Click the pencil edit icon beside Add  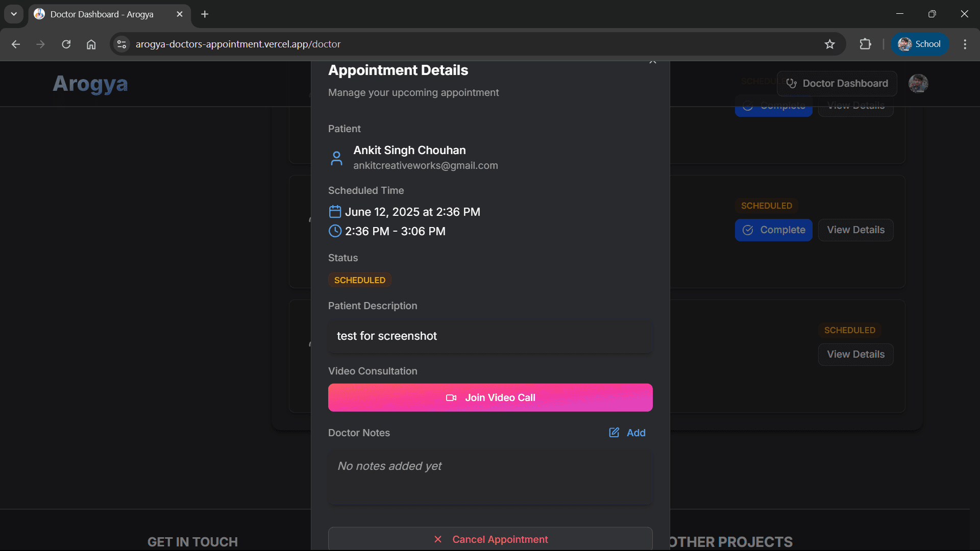tap(614, 433)
